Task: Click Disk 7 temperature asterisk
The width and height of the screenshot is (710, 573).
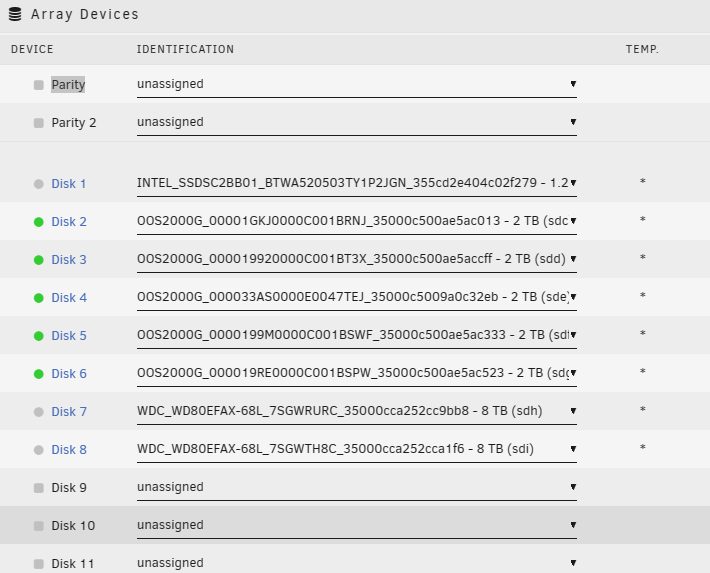Action: [642, 409]
